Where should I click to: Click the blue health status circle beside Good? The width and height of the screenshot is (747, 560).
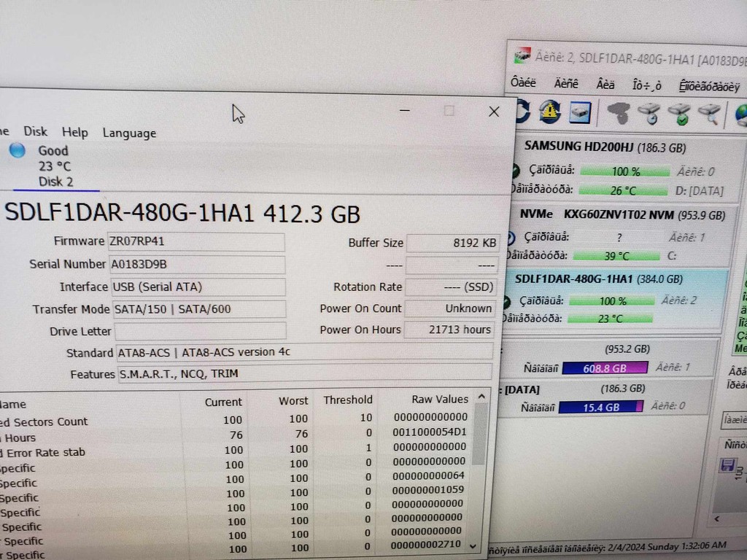(18, 150)
